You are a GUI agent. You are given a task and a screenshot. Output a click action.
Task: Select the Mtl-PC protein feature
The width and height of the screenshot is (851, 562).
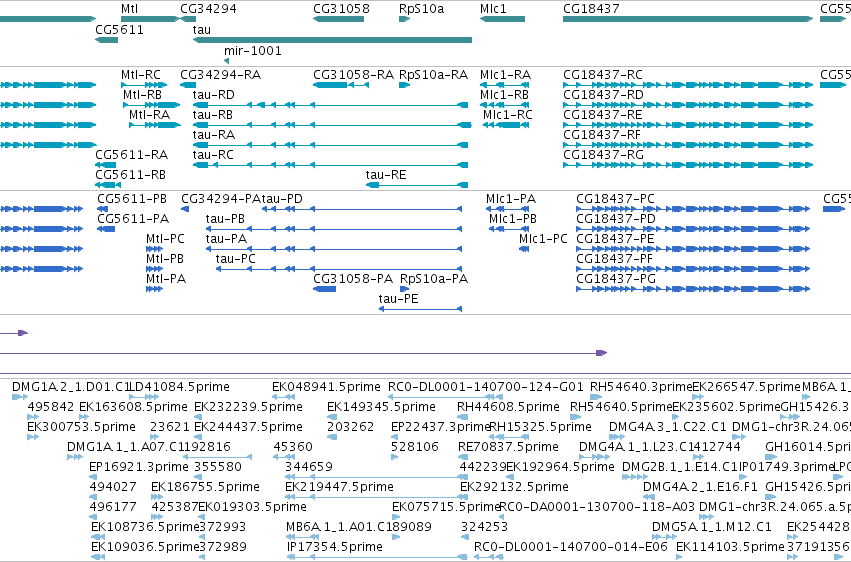(154, 250)
